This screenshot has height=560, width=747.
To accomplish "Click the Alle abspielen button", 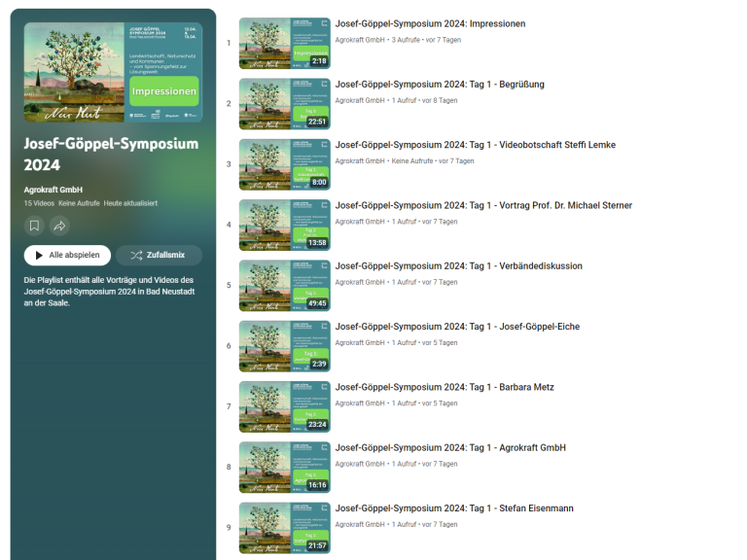I will [67, 256].
